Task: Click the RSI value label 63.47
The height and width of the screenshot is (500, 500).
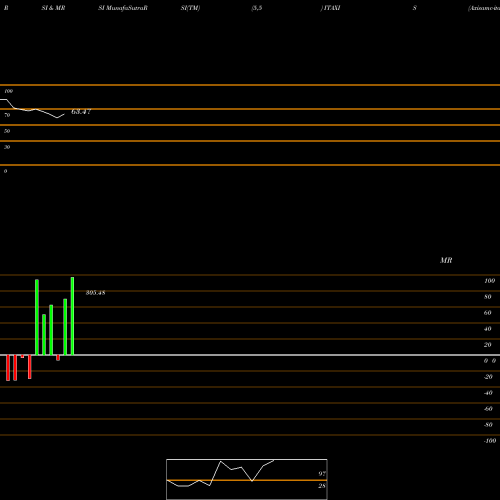Action: 81,112
